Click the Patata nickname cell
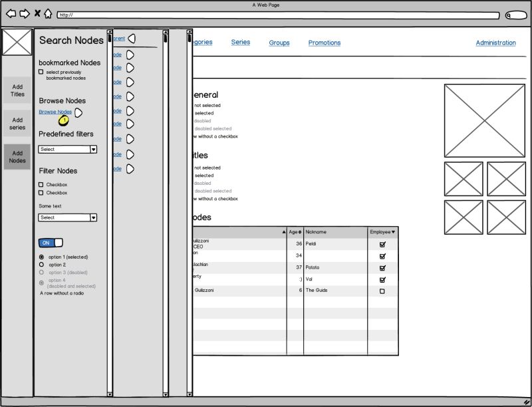Viewport: 532px width, 407px height. [x=335, y=267]
